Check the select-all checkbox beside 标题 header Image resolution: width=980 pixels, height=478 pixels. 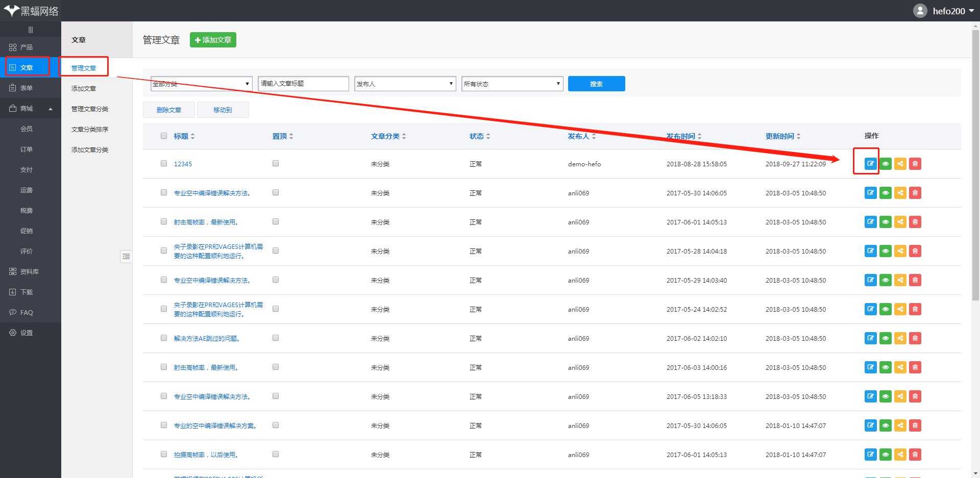point(164,136)
